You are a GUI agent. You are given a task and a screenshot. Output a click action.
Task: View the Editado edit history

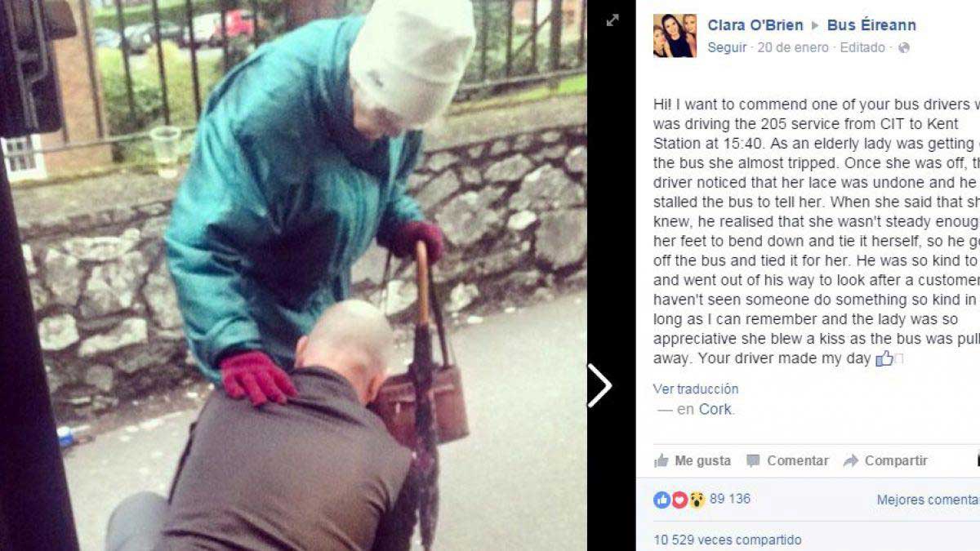[863, 47]
